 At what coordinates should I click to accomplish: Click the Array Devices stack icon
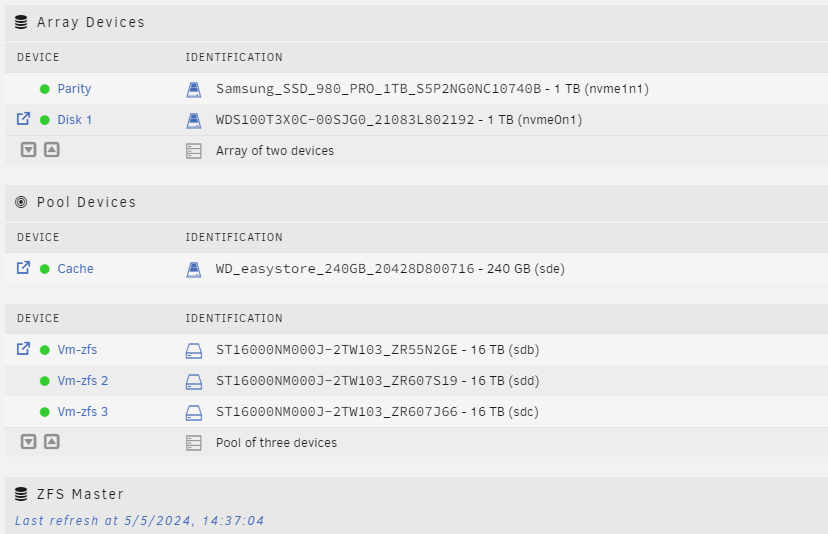[x=21, y=22]
